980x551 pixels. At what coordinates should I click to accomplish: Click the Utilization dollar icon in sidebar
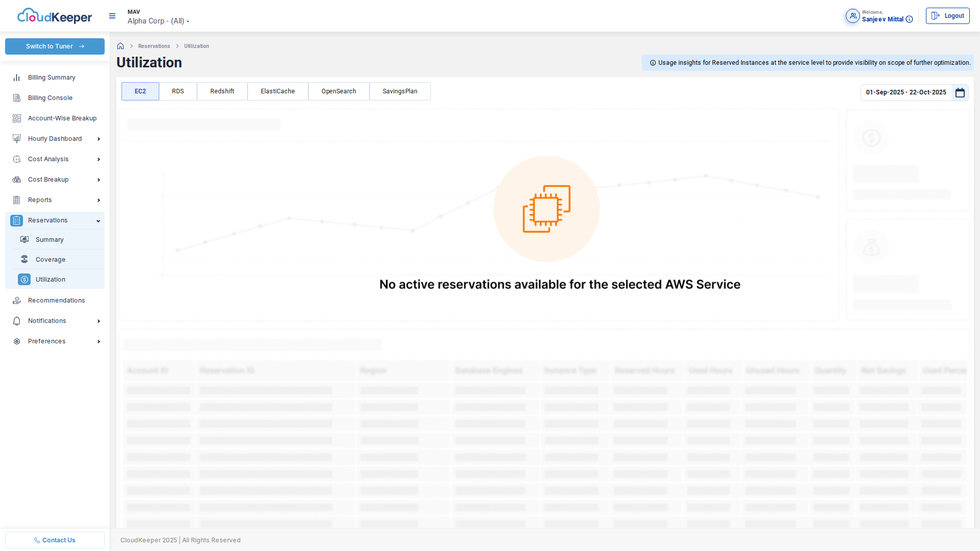pyautogui.click(x=24, y=280)
